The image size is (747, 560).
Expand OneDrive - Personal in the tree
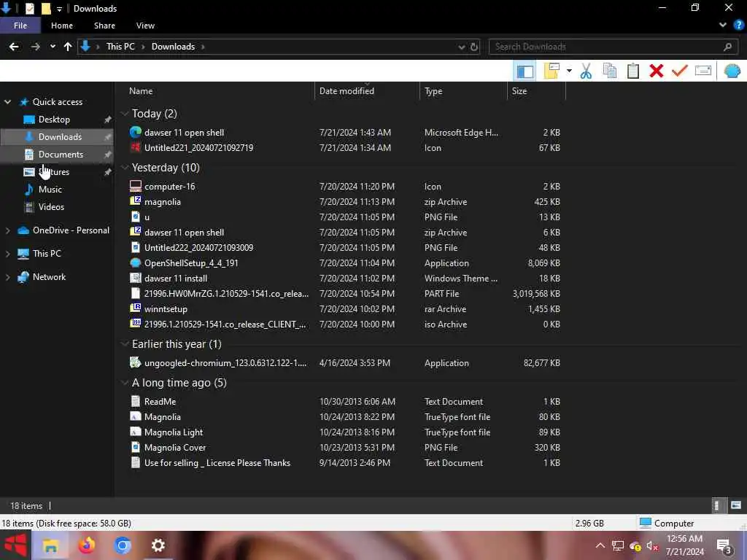click(7, 230)
